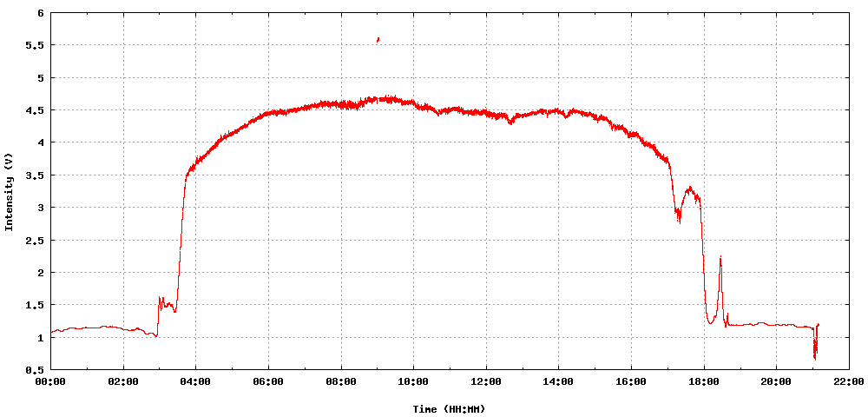The height and width of the screenshot is (417, 868).
Task: Click the 1.5 value on intensity axis
Action: 35,305
